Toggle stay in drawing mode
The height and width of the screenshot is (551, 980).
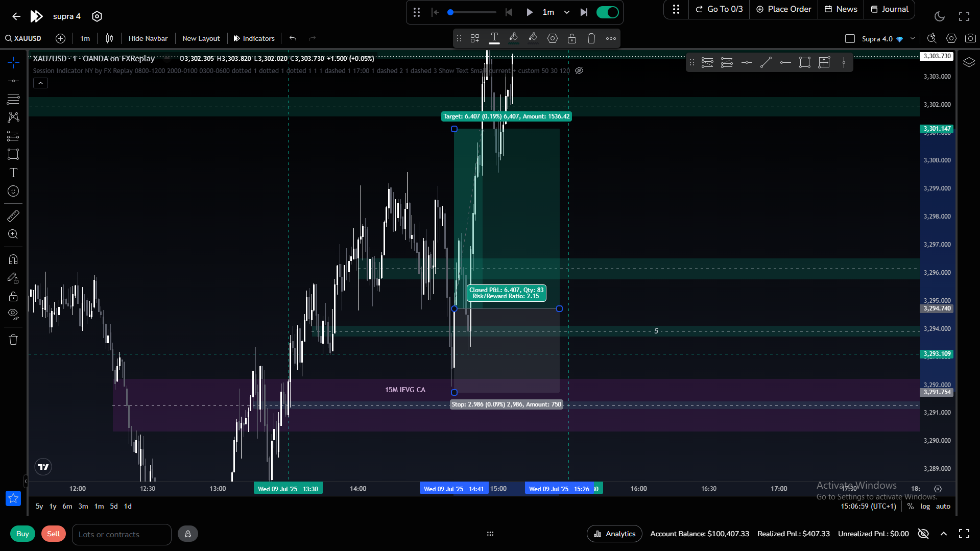pyautogui.click(x=13, y=278)
